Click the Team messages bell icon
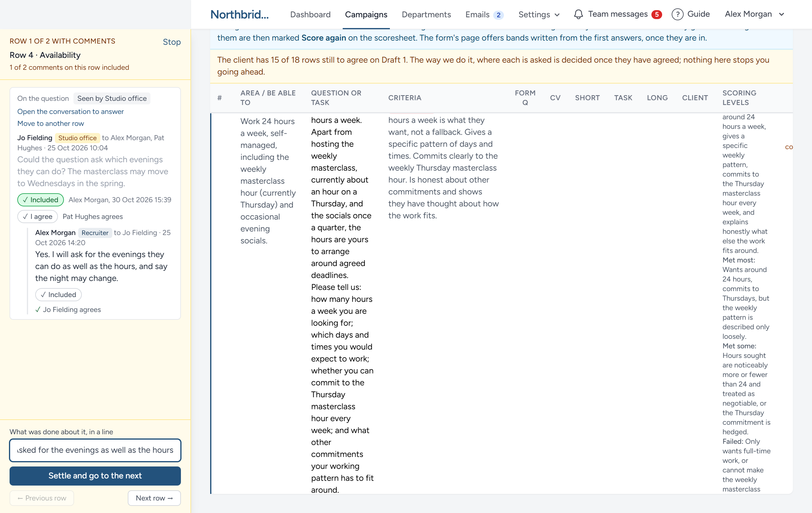This screenshot has width=812, height=513. [578, 15]
